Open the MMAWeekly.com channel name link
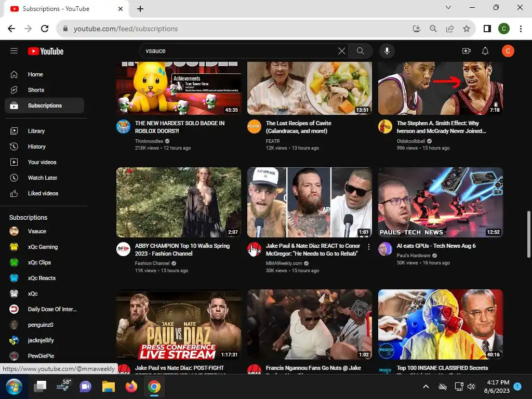532x399 pixels. [284, 263]
